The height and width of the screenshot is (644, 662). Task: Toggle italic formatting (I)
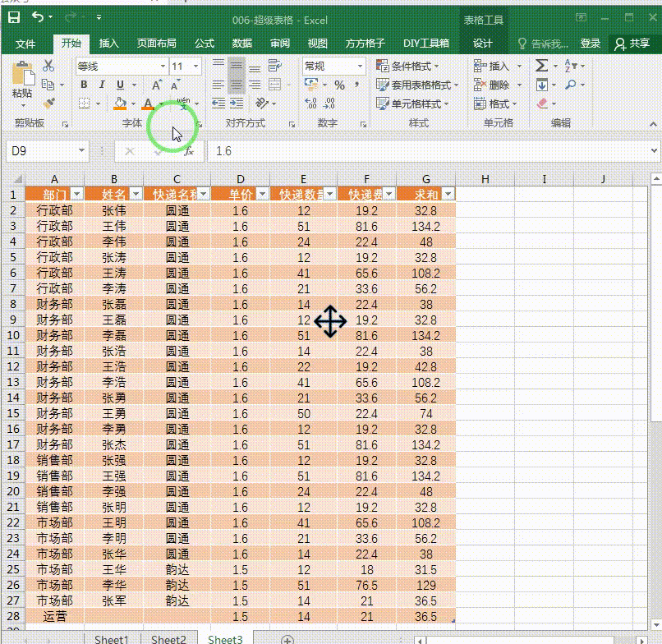coord(102,85)
